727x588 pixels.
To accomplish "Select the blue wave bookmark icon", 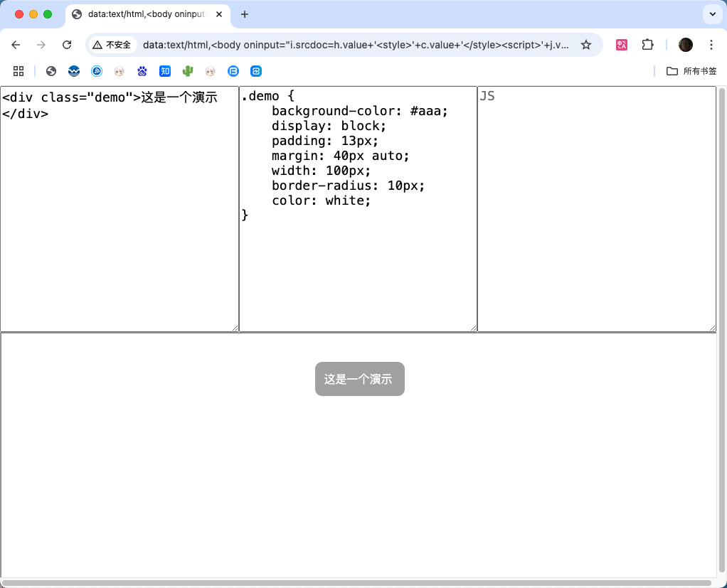I will click(74, 71).
